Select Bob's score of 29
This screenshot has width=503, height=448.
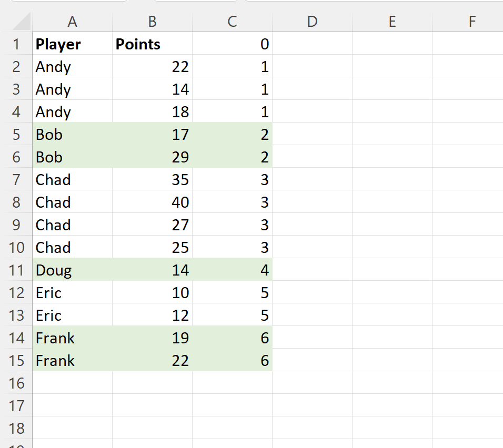point(152,157)
